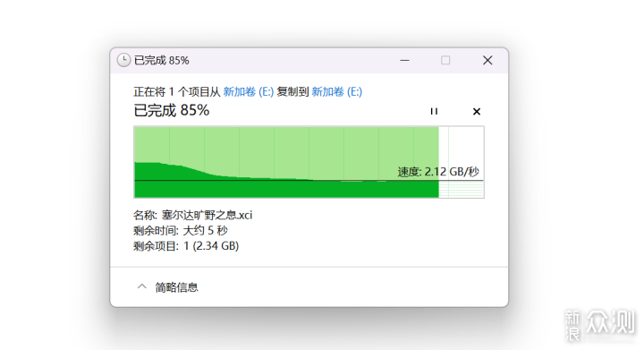The height and width of the screenshot is (350, 644).
Task: Click the green transfer speed progress graph
Action: pyautogui.click(x=309, y=162)
